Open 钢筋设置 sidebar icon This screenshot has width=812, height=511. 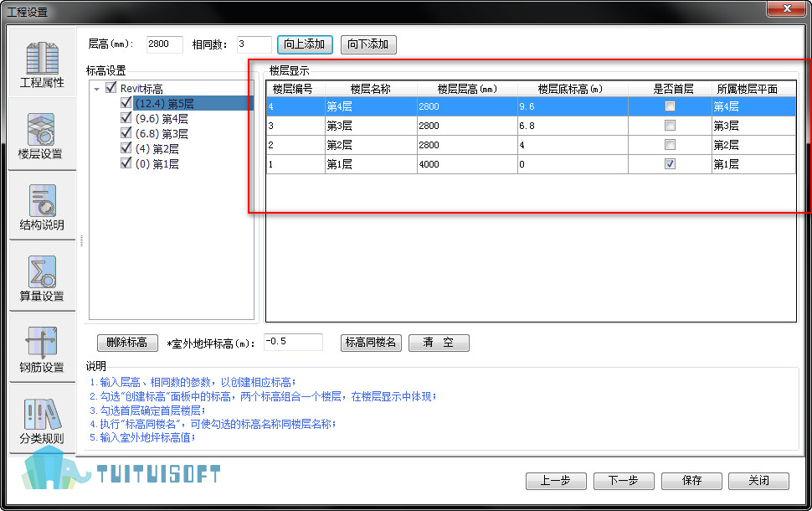click(42, 348)
